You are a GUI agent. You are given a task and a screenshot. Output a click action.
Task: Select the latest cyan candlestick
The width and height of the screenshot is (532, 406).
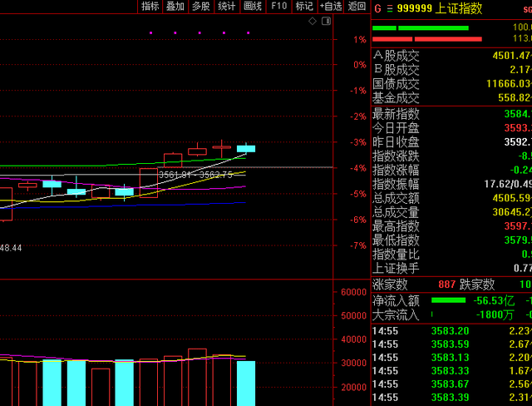click(246, 148)
